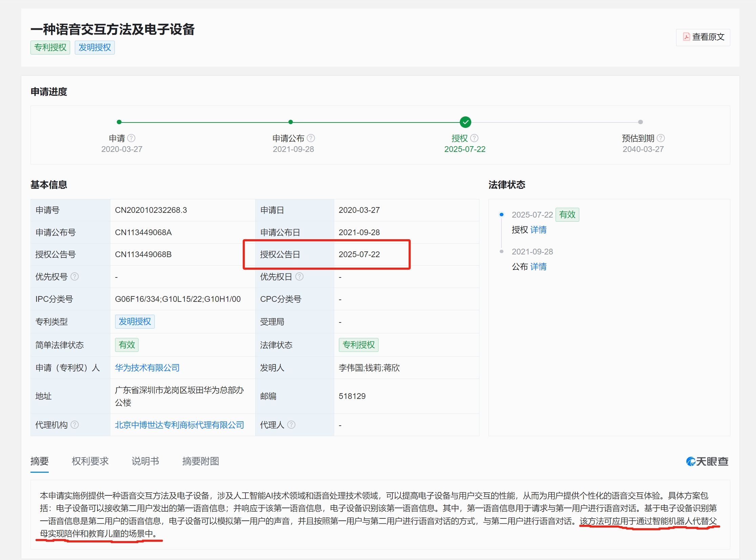
Task: Click the 专利授权 tag under the title
Action: click(x=50, y=47)
